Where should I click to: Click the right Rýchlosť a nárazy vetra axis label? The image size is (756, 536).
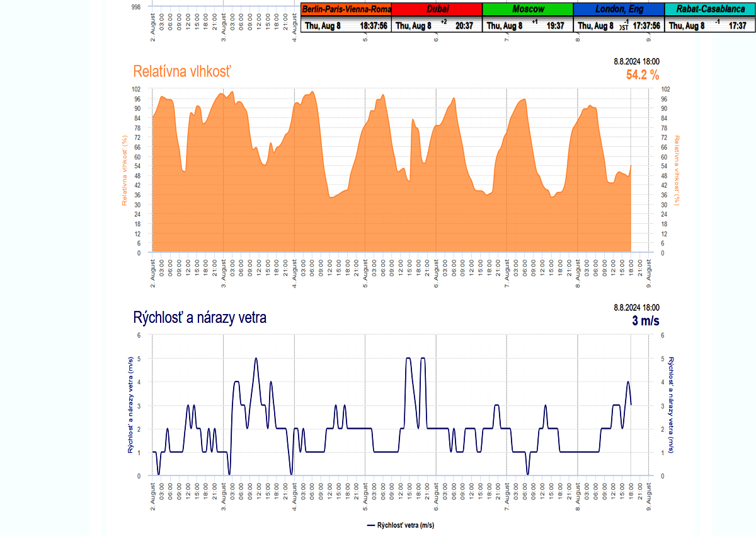[672, 405]
